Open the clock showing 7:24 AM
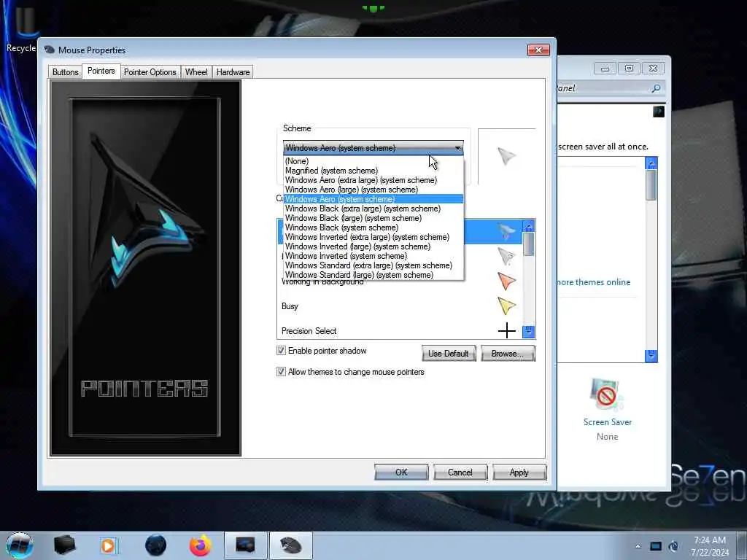747x560 pixels. pos(710,545)
